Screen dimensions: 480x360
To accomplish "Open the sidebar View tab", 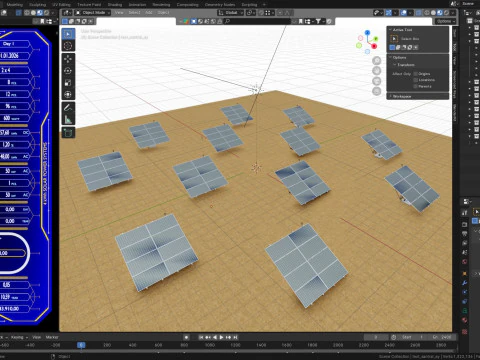I will pos(455,60).
